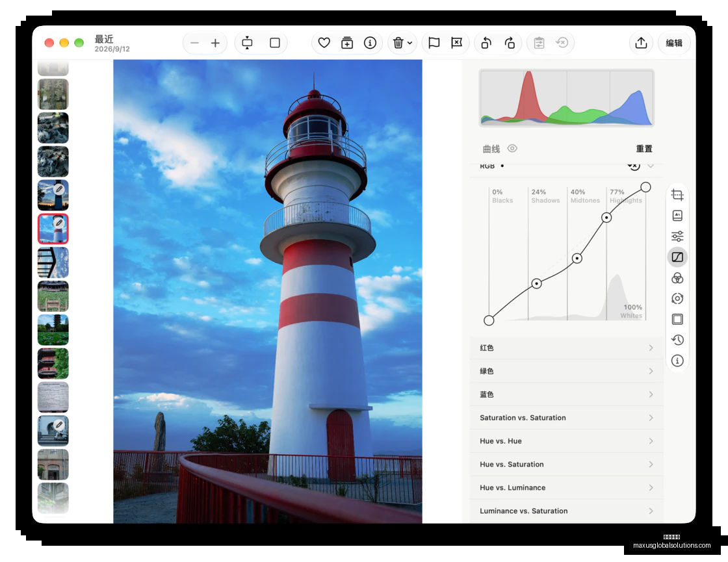Expand the Saturation vs. Saturation row
The width and height of the screenshot is (728, 562).
coord(566,418)
